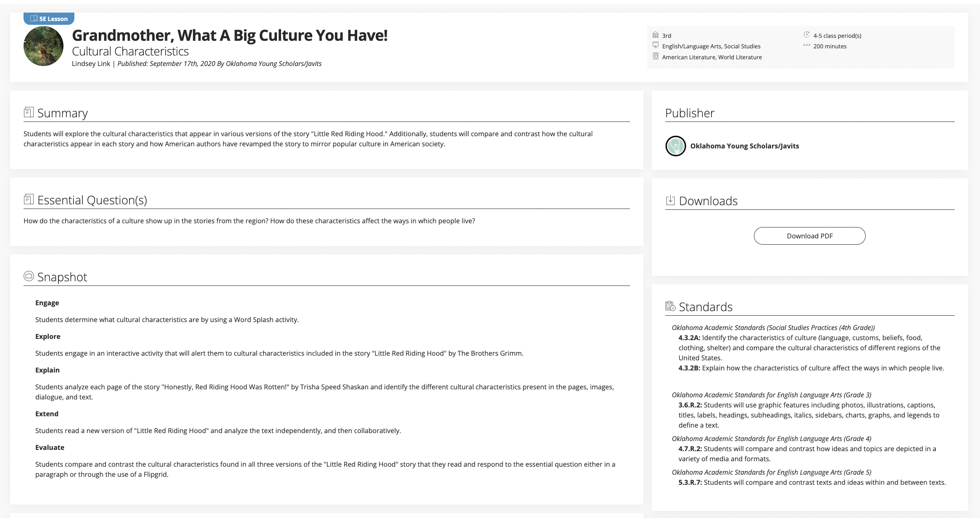Image resolution: width=980 pixels, height=518 pixels.
Task: Click the Standards clipboard icon
Action: click(671, 306)
